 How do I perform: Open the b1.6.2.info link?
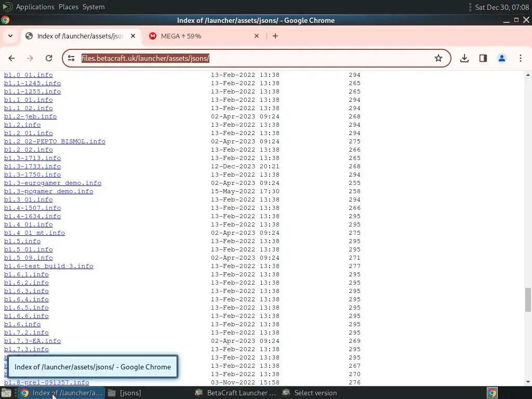26,283
